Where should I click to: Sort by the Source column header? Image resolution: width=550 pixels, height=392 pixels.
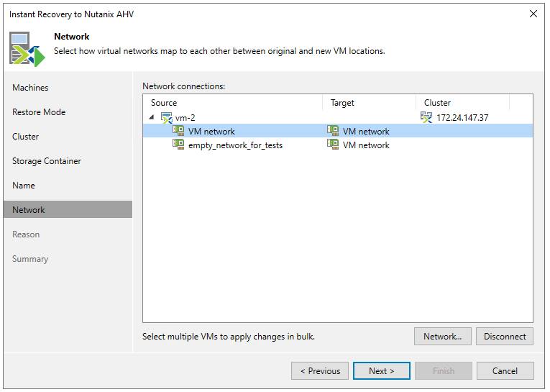click(233, 103)
